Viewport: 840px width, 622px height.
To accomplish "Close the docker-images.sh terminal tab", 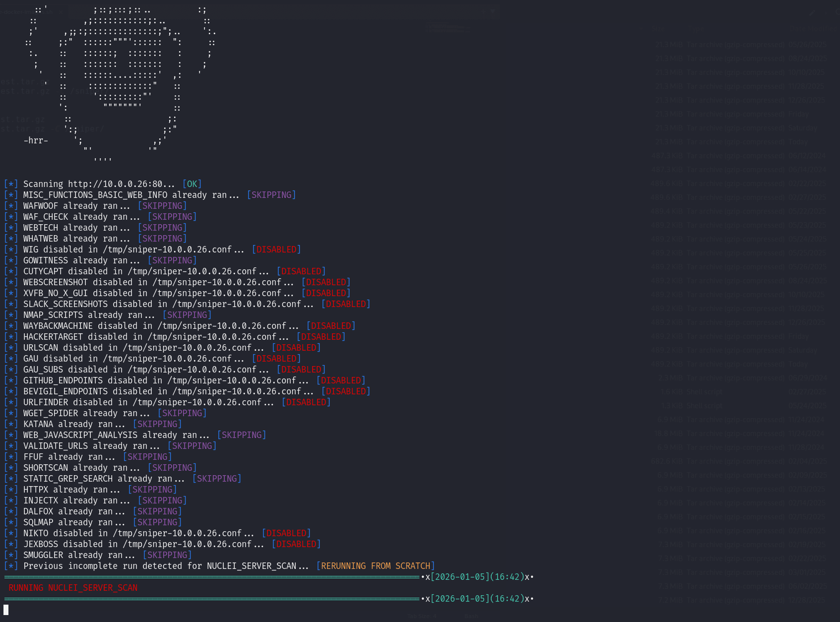I will (x=61, y=12).
